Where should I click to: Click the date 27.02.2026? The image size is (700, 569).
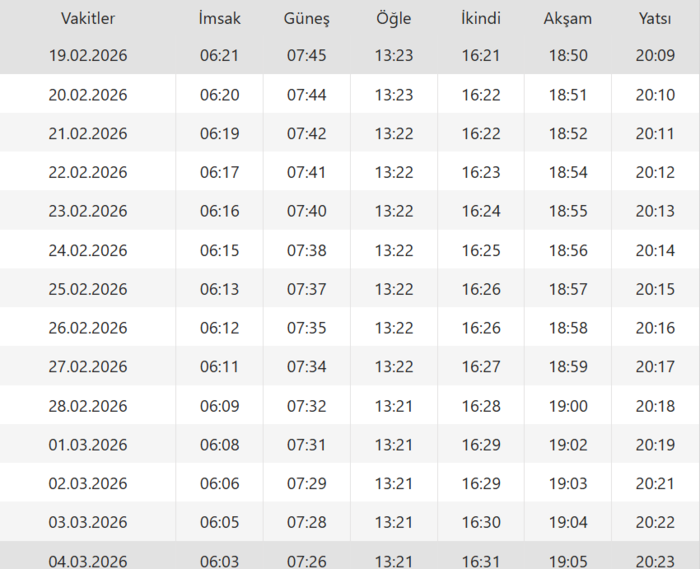[x=88, y=367]
